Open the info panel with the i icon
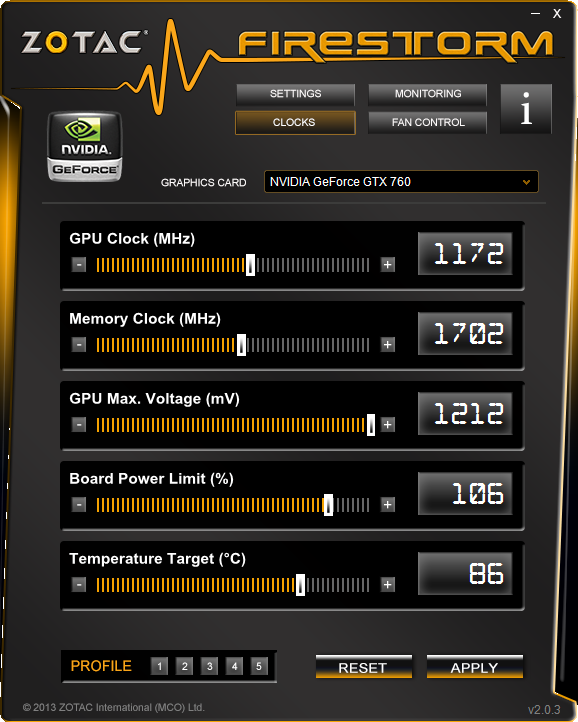Viewport: 578px width, 722px height. point(525,109)
